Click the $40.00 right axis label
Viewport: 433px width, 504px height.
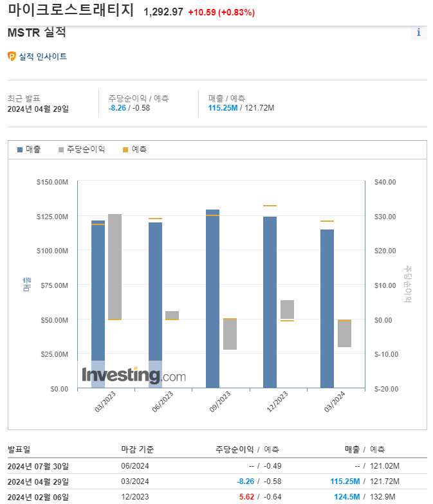tap(385, 183)
